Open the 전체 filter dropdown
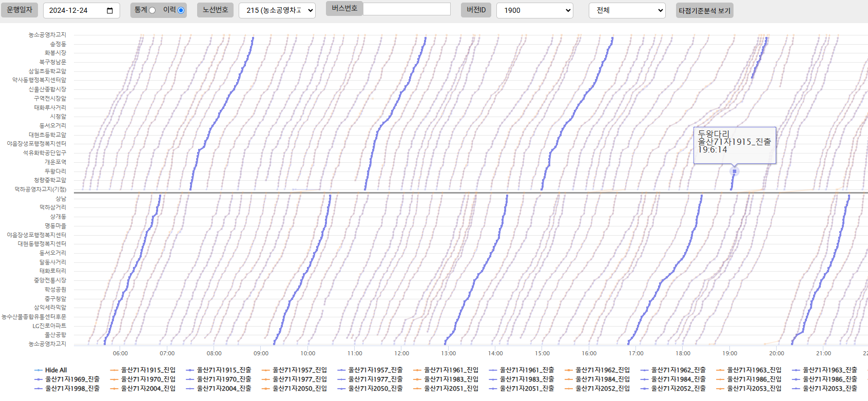Image resolution: width=868 pixels, height=401 pixels. tap(626, 10)
